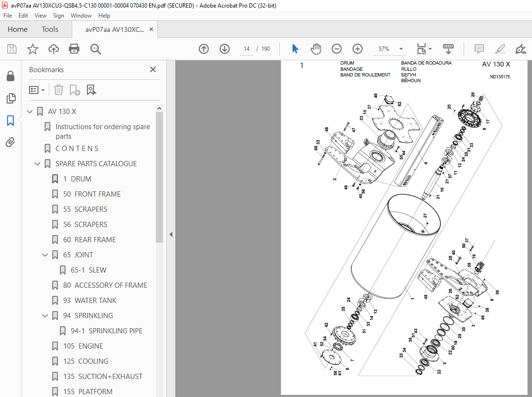Go to 105 ENGINE bookmark
The width and height of the screenshot is (532, 397).
click(83, 346)
